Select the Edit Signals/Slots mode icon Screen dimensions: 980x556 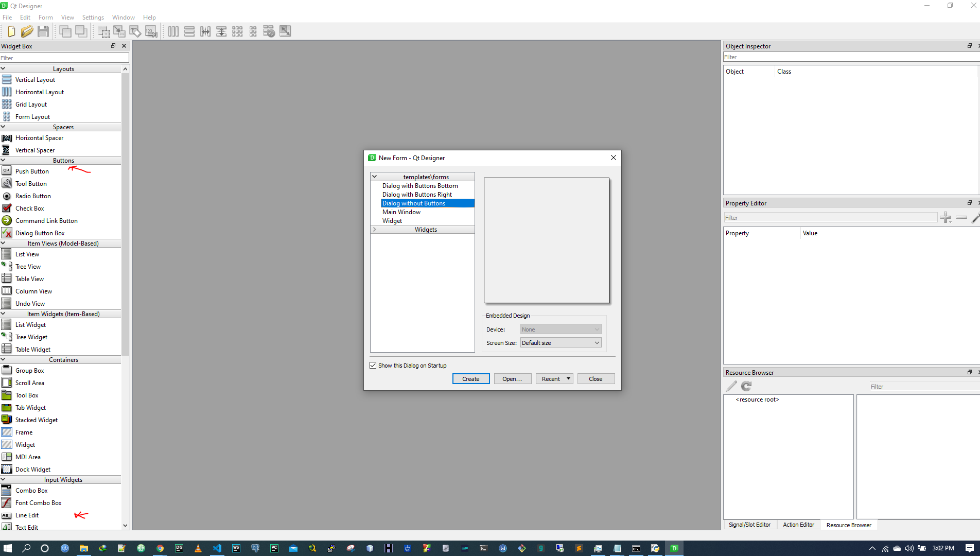click(x=119, y=31)
